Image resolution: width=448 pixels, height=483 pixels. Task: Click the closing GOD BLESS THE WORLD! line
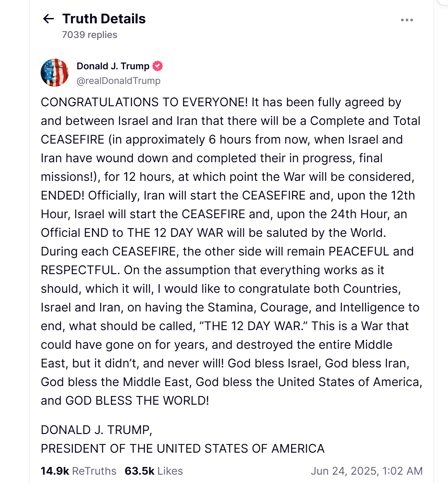pyautogui.click(x=137, y=401)
